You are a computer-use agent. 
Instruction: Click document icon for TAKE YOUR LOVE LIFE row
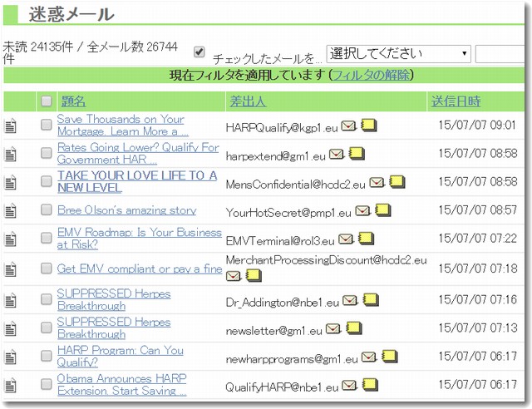pos(10,182)
